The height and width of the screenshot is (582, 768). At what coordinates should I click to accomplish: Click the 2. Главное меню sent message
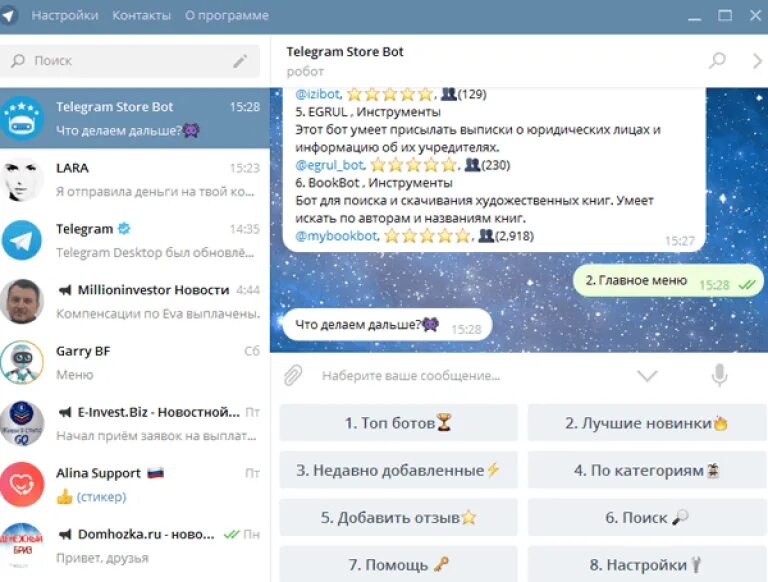pos(668,281)
